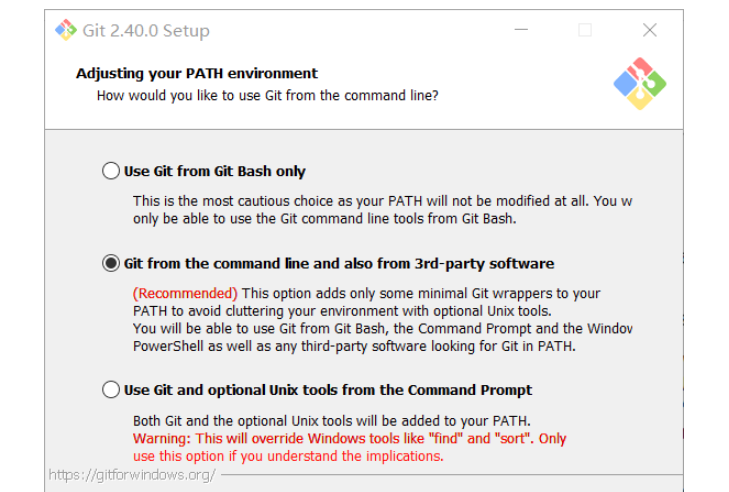Click the "Adjusting your PATH environment" heading
Image resolution: width=729 pixels, height=492 pixels.
tap(197, 73)
